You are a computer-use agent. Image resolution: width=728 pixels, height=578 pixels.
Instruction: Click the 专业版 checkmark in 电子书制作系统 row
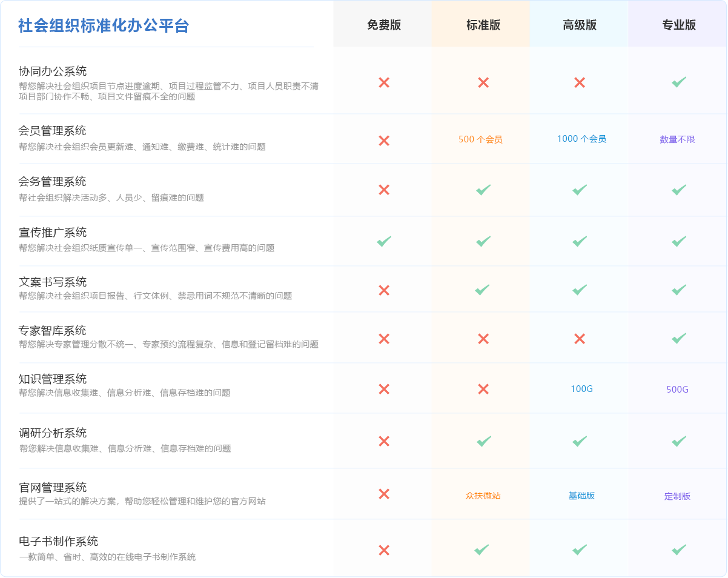pos(678,549)
